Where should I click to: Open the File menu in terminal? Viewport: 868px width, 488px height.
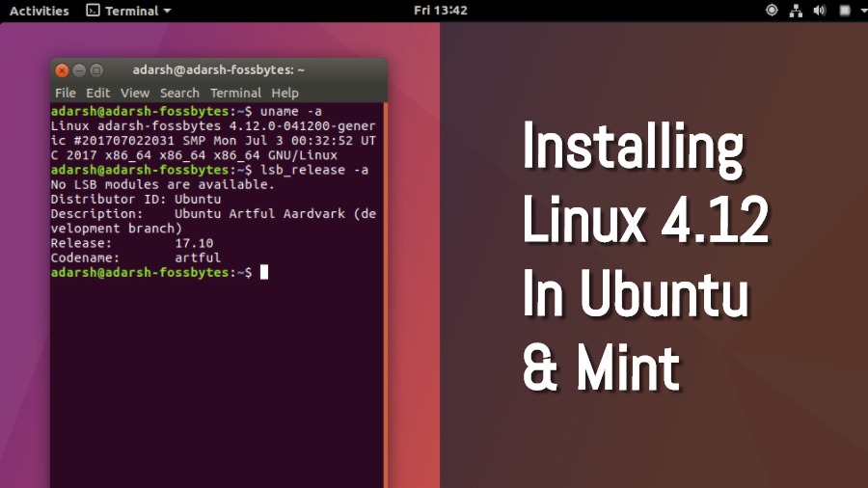click(x=66, y=93)
